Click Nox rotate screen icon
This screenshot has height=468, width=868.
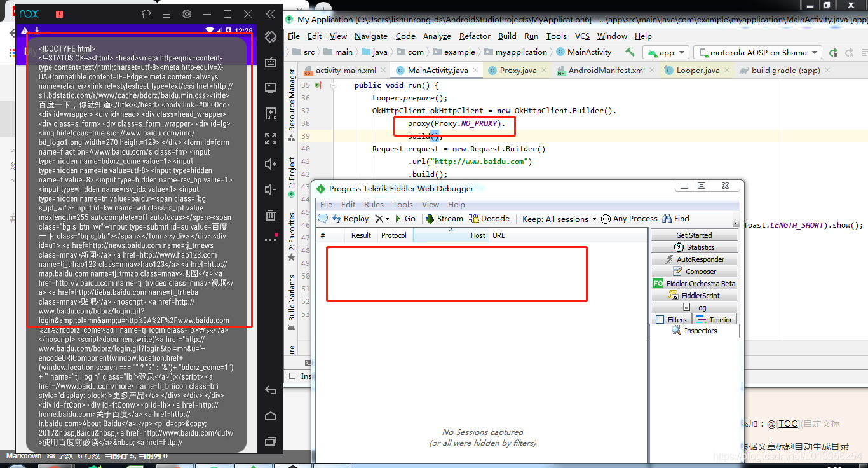(x=270, y=37)
